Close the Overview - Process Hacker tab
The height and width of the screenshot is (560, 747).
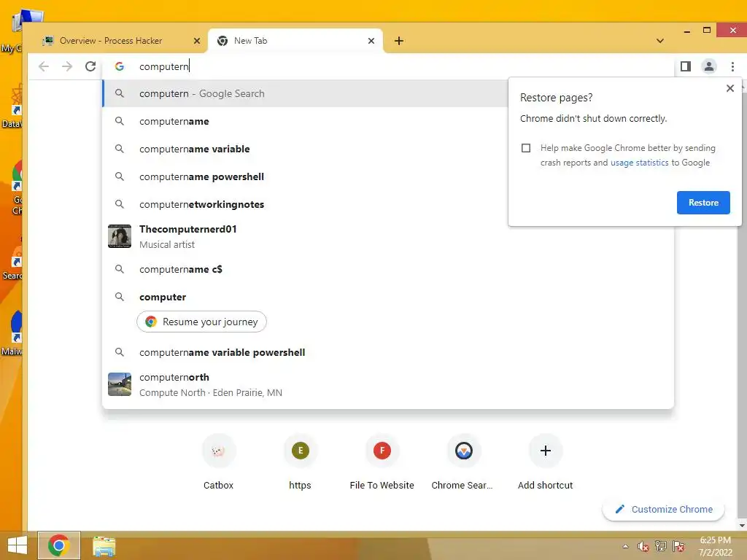pos(197,41)
